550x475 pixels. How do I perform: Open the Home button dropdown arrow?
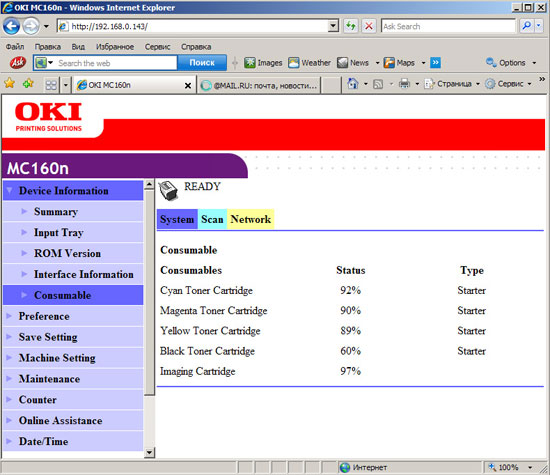tap(365, 84)
